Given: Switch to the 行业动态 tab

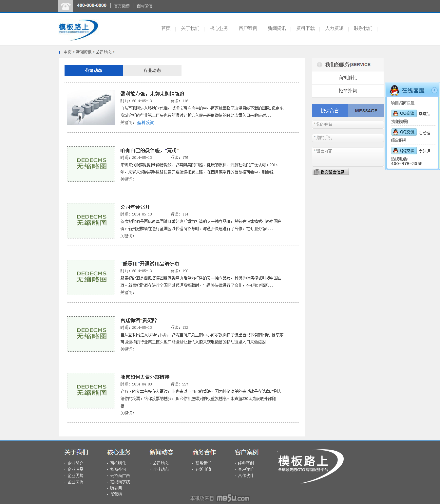Looking at the screenshot, I should 152,70.
